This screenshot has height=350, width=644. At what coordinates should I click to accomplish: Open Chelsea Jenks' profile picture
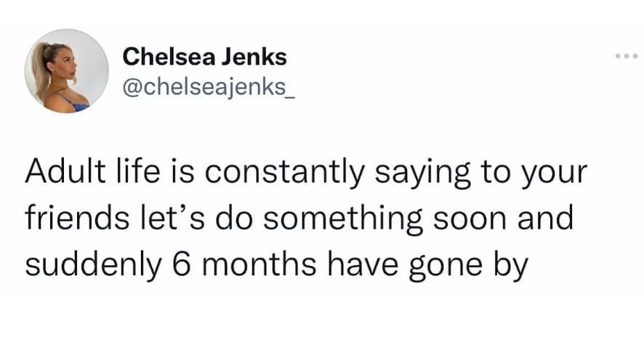coord(67,71)
